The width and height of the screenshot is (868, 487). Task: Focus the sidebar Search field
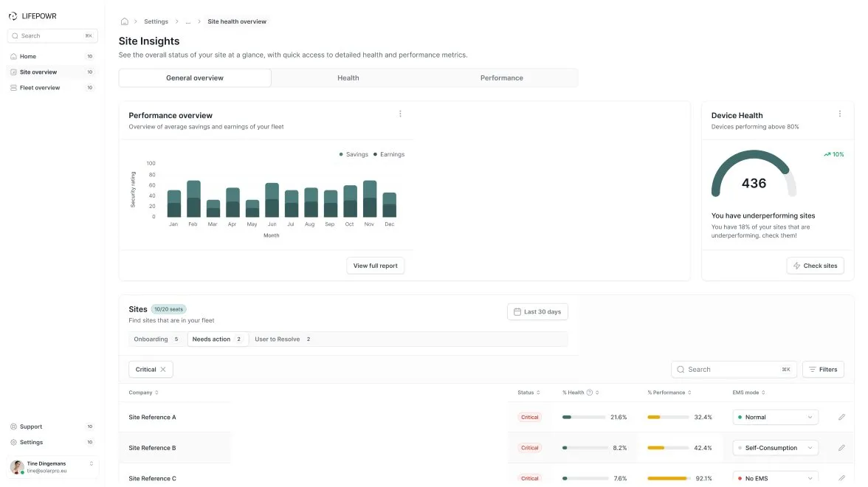coord(52,36)
